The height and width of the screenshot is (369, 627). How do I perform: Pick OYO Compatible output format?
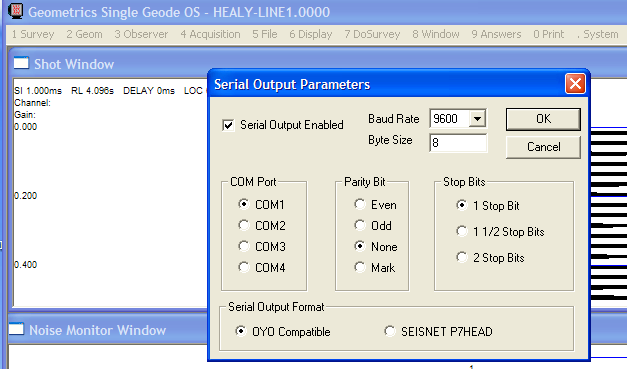240,331
